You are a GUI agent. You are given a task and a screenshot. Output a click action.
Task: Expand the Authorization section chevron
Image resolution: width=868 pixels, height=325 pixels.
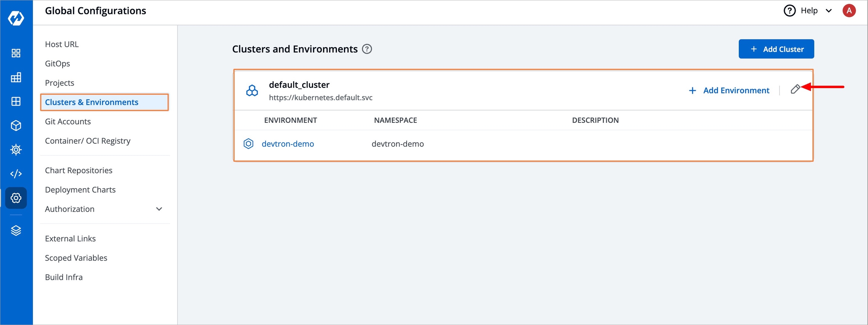pos(159,209)
